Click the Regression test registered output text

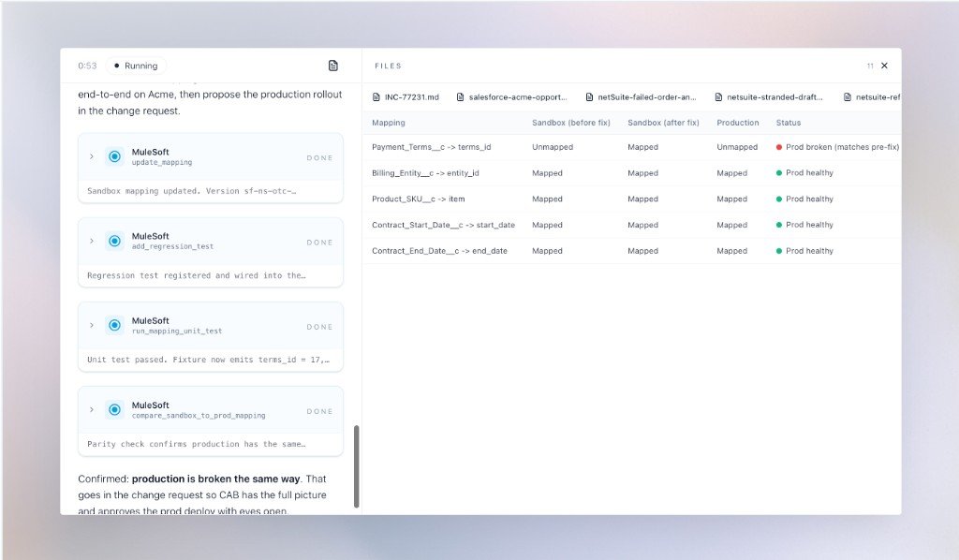tap(197, 275)
